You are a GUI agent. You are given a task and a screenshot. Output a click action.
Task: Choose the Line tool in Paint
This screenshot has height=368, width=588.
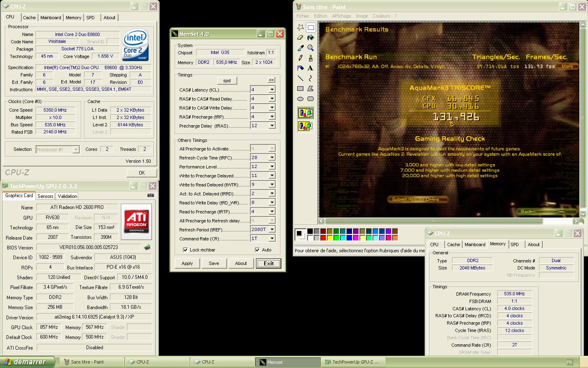point(301,78)
